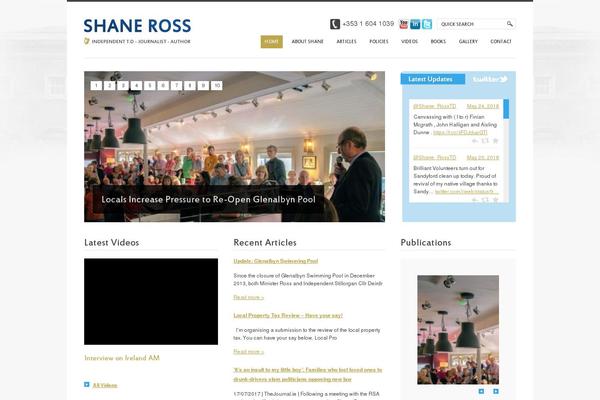Click Read more under Property Tax article

(x=248, y=352)
